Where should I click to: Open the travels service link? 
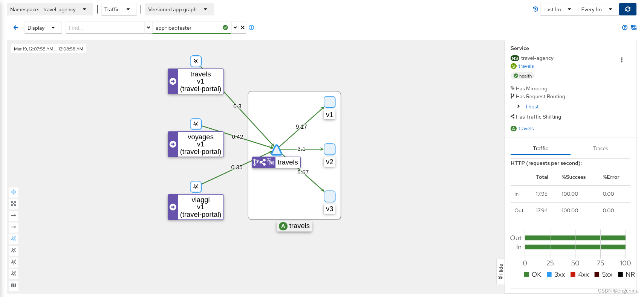(x=526, y=66)
